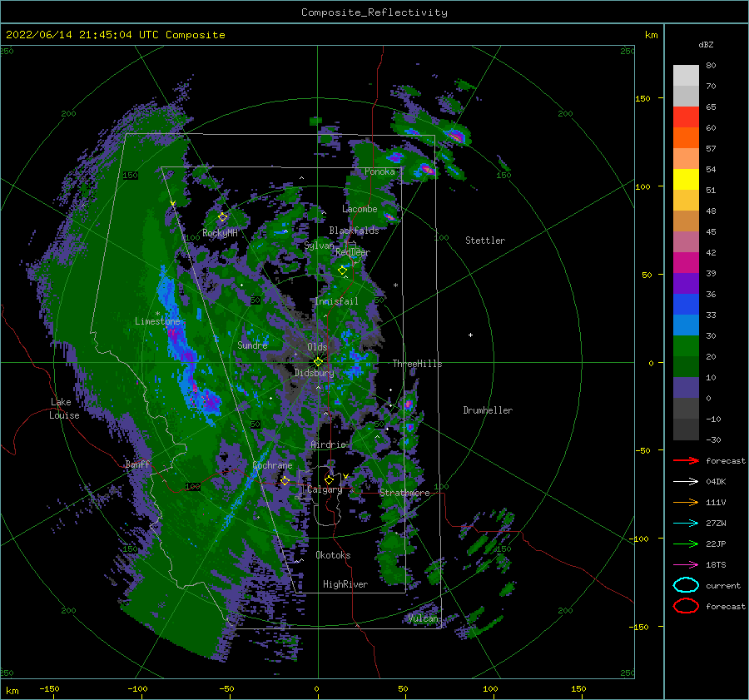Screen dimensions: 749x700
Task: Click the Cochrane town label
Action: click(x=272, y=465)
